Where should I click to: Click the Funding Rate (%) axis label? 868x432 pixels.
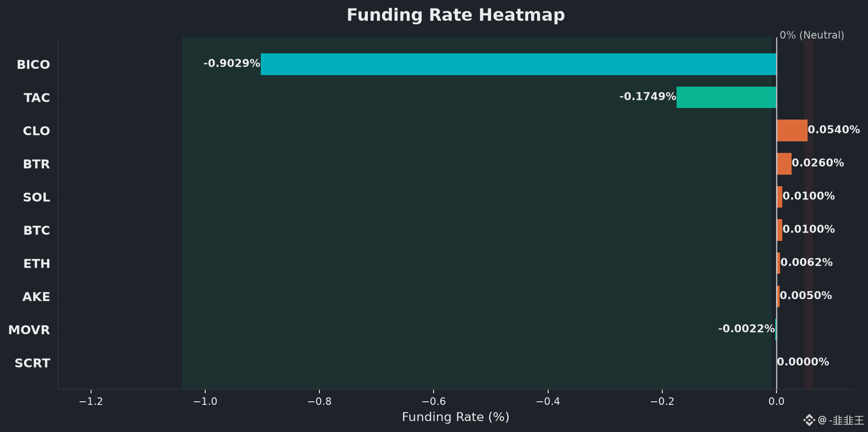pos(456,417)
